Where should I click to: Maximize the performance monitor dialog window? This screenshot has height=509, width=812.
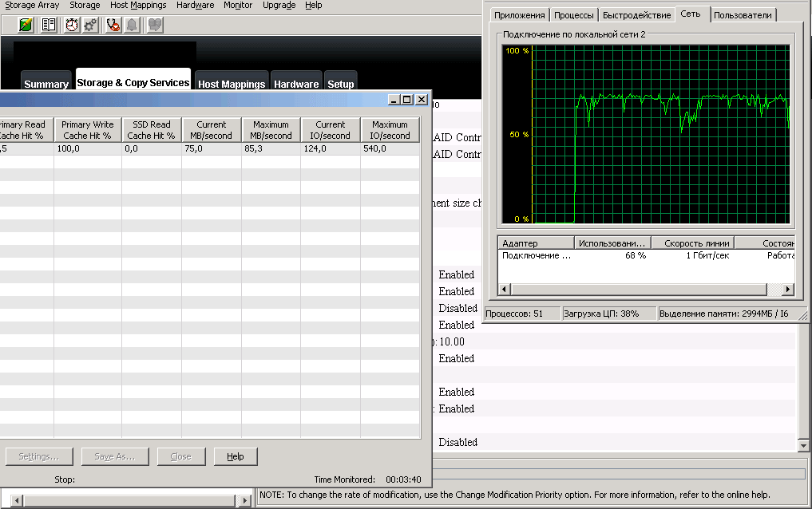406,100
